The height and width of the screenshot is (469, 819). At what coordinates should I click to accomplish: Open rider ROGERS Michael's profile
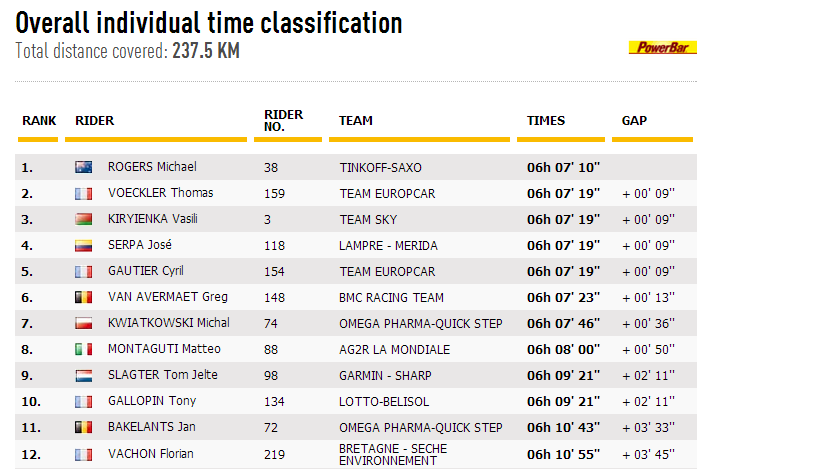pyautogui.click(x=152, y=167)
